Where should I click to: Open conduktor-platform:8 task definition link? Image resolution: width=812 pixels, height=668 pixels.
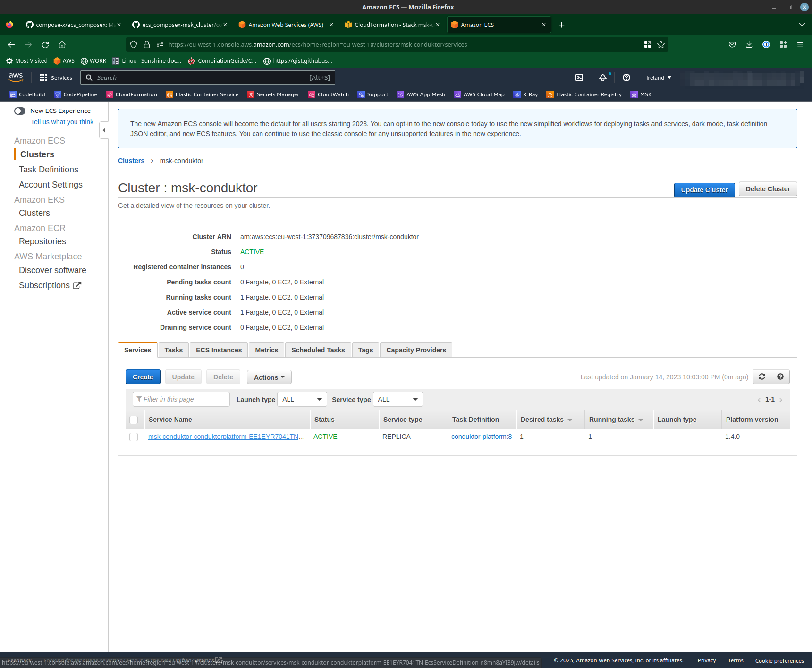coord(481,437)
